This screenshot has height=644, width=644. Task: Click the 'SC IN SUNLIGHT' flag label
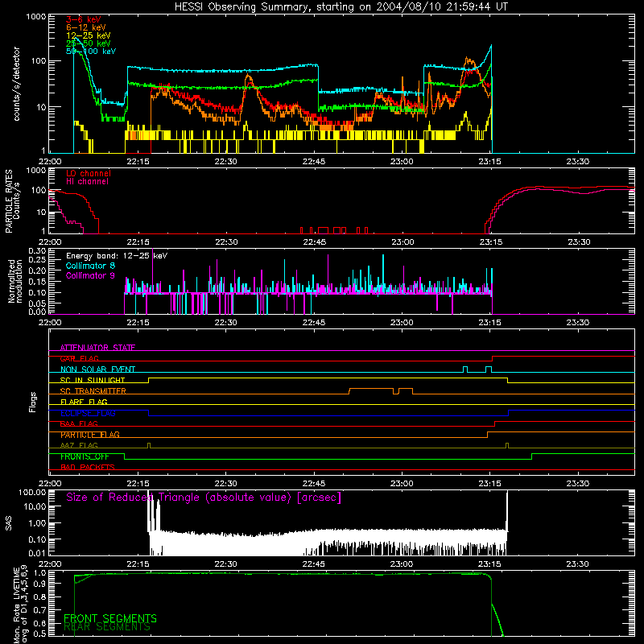pyautogui.click(x=93, y=380)
